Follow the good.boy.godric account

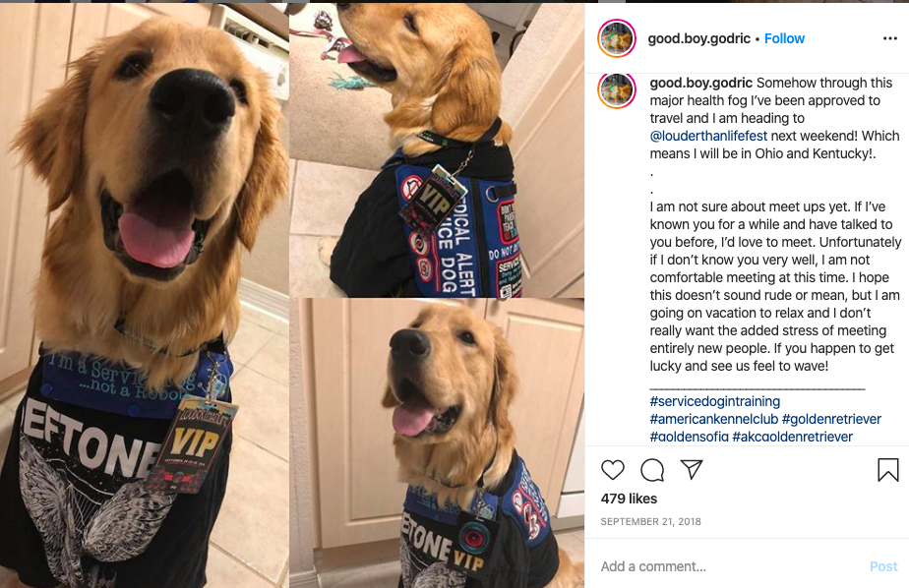(x=784, y=38)
